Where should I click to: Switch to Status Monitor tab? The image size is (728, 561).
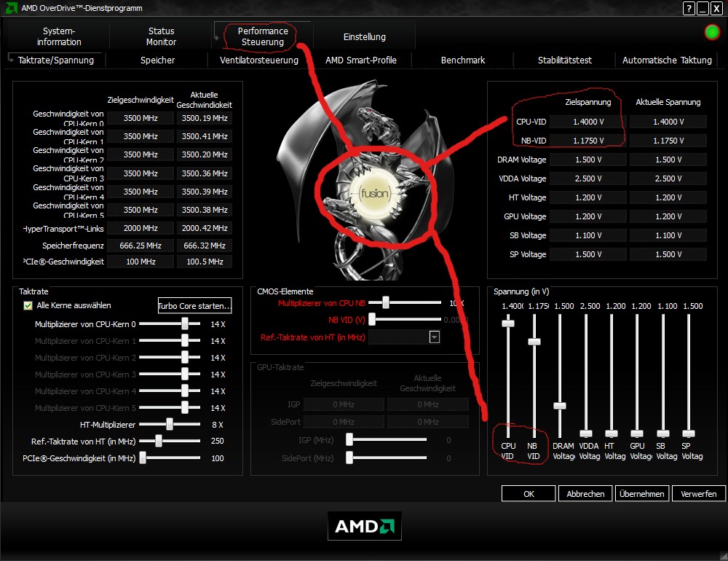tap(161, 36)
